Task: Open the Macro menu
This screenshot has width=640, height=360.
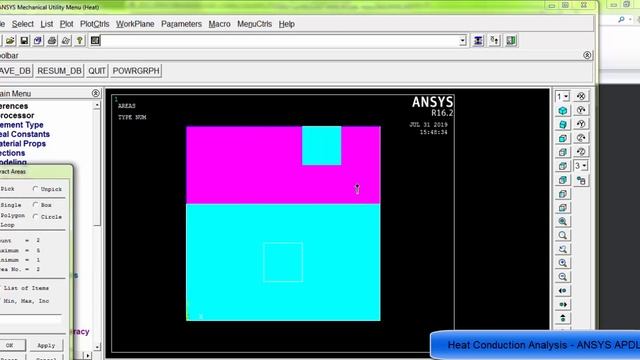Action: [219, 24]
